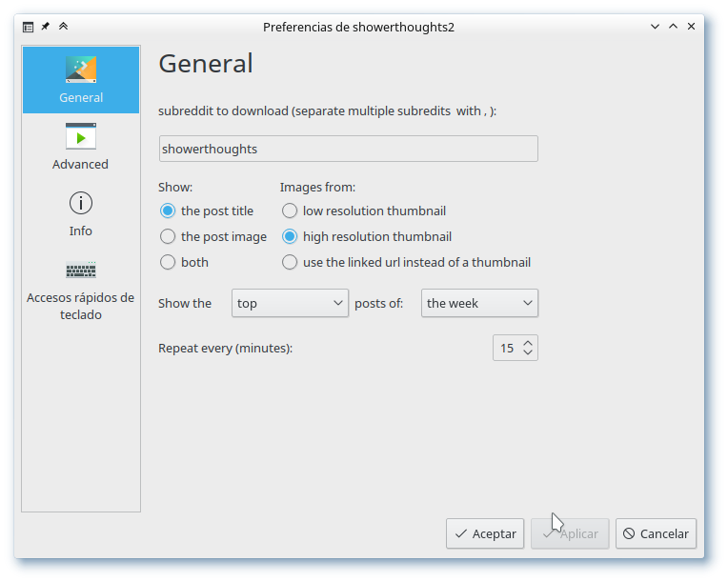Switch to the Advanced page
The height and width of the screenshot is (582, 728).
(81, 147)
